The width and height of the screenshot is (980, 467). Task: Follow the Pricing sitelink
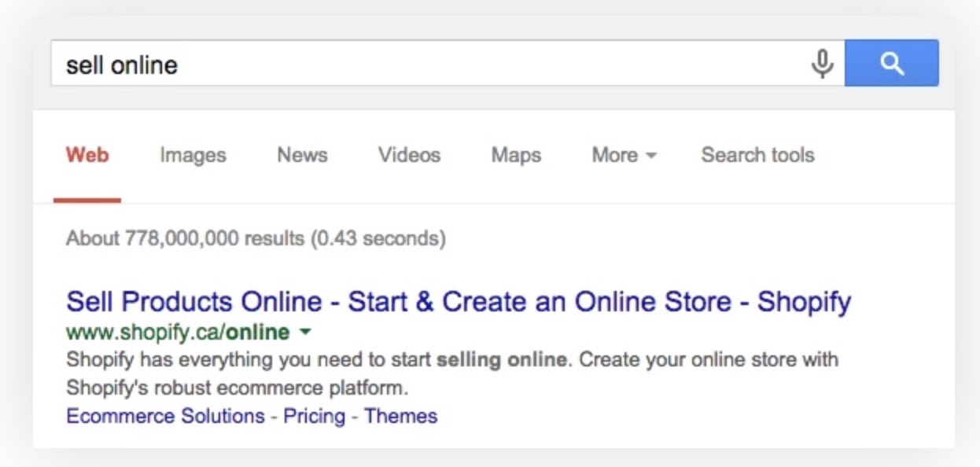[x=314, y=416]
